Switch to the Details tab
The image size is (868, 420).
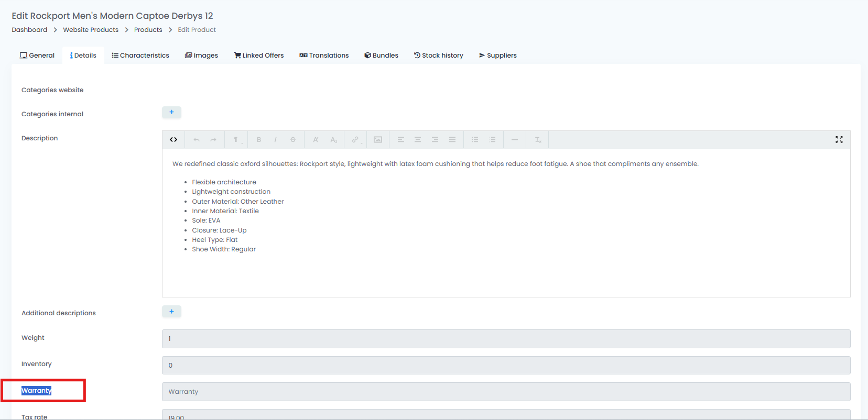(83, 56)
